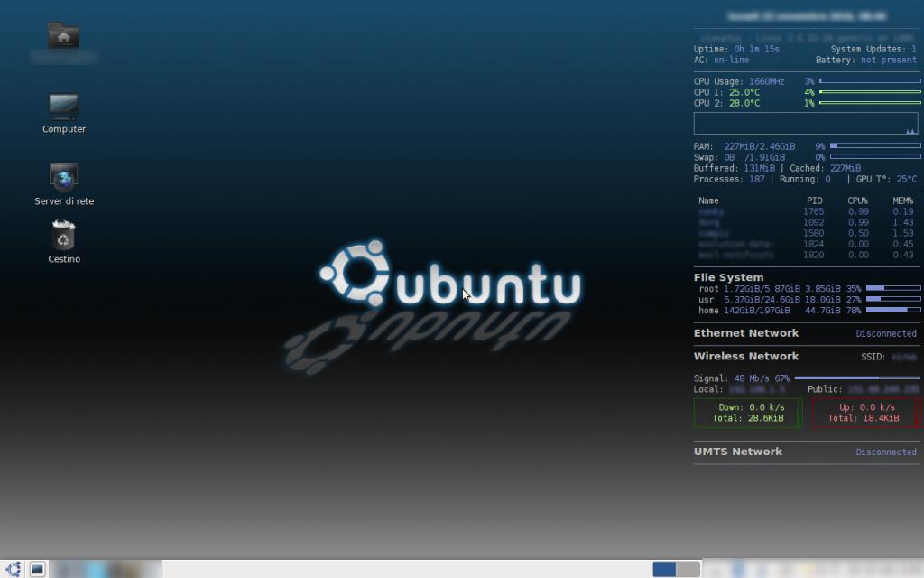Click the PID value "1824"
This screenshot has height=578, width=924.
pyautogui.click(x=813, y=244)
